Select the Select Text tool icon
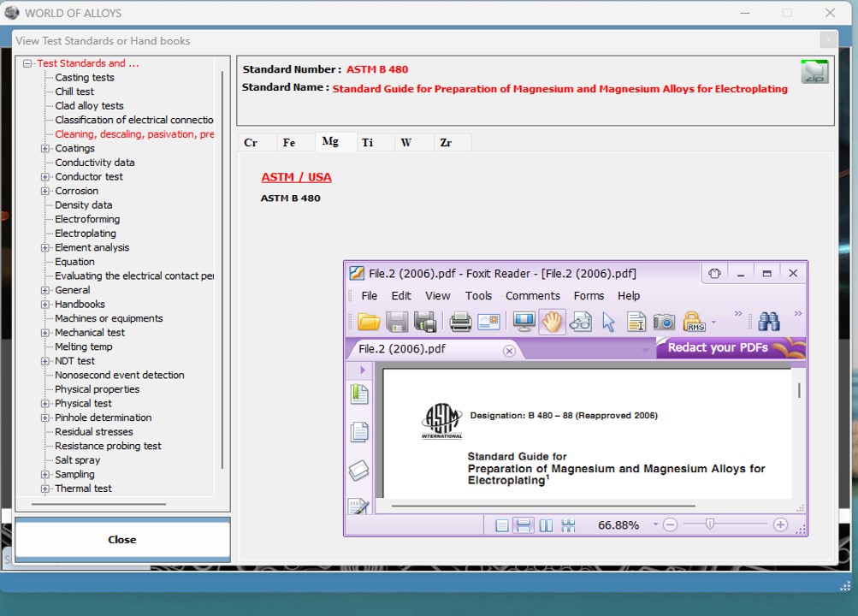858x616 pixels. (x=636, y=322)
